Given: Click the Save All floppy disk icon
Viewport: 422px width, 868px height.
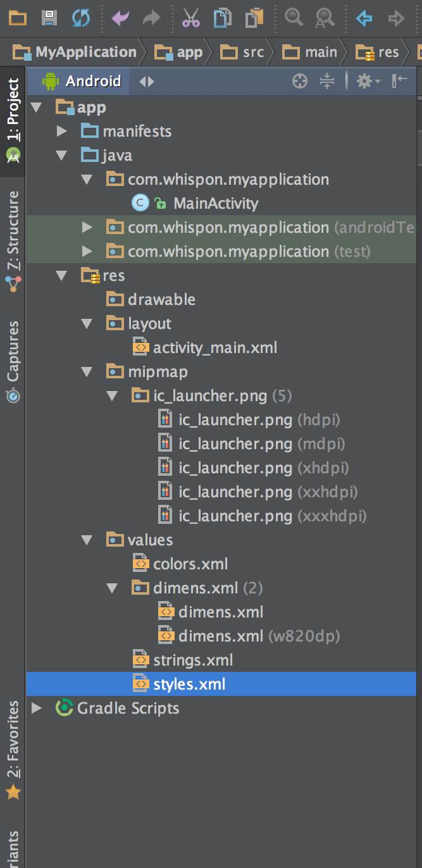Looking at the screenshot, I should pyautogui.click(x=49, y=18).
